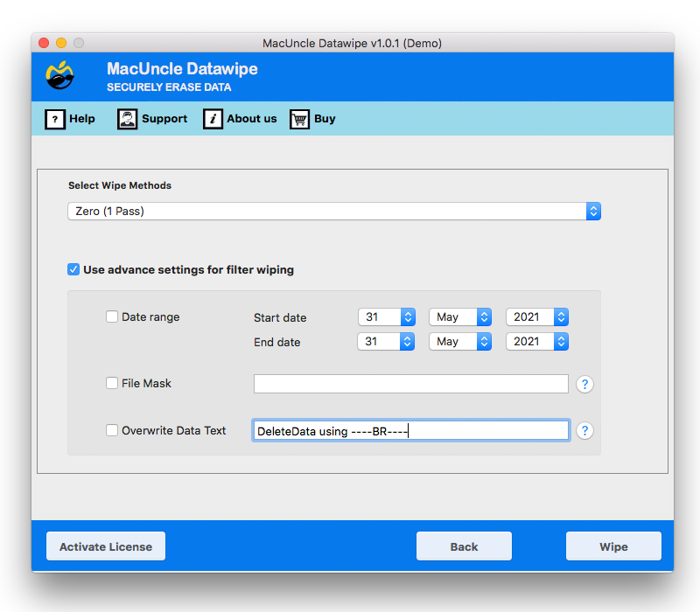Image resolution: width=700 pixels, height=612 pixels.
Task: Click the MacUncle Datawipe logo
Action: (58, 76)
